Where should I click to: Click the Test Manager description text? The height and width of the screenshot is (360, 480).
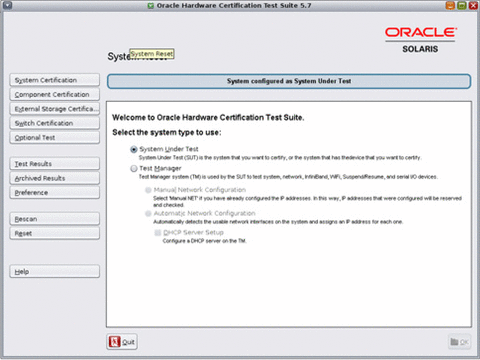288,177
